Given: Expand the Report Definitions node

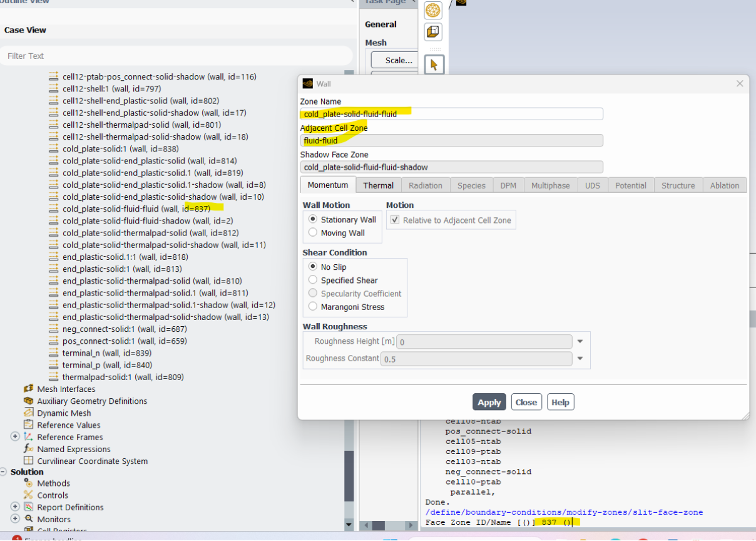Looking at the screenshot, I should click(15, 507).
